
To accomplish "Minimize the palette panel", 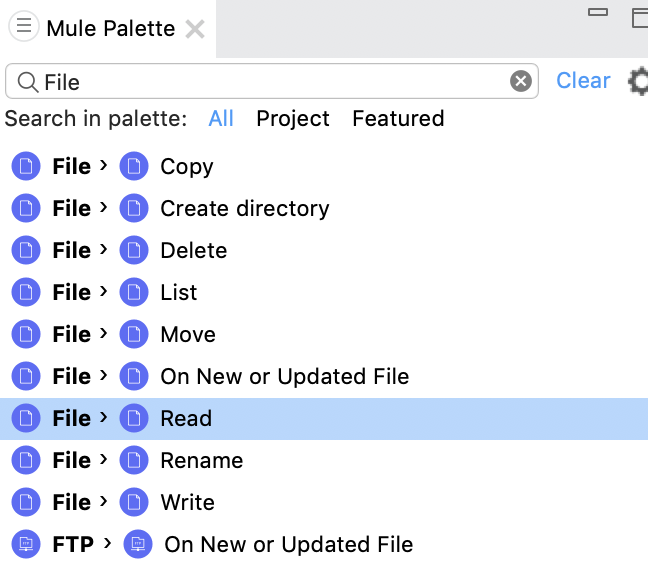I will tap(598, 12).
